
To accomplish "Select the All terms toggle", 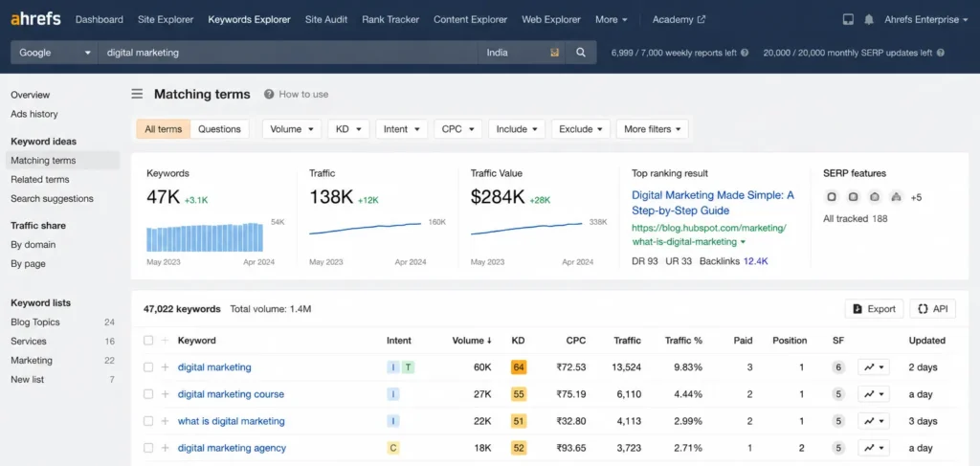I will pyautogui.click(x=163, y=129).
